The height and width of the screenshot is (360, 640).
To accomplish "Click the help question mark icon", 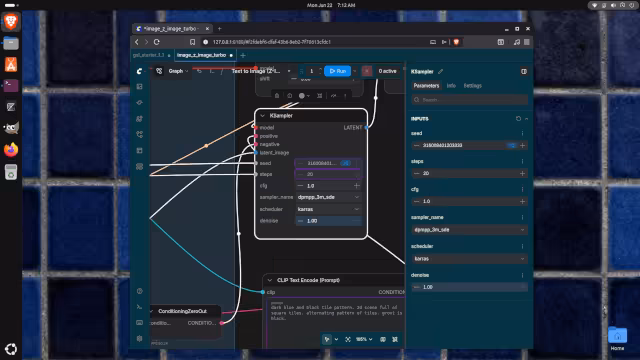I will click(140, 291).
